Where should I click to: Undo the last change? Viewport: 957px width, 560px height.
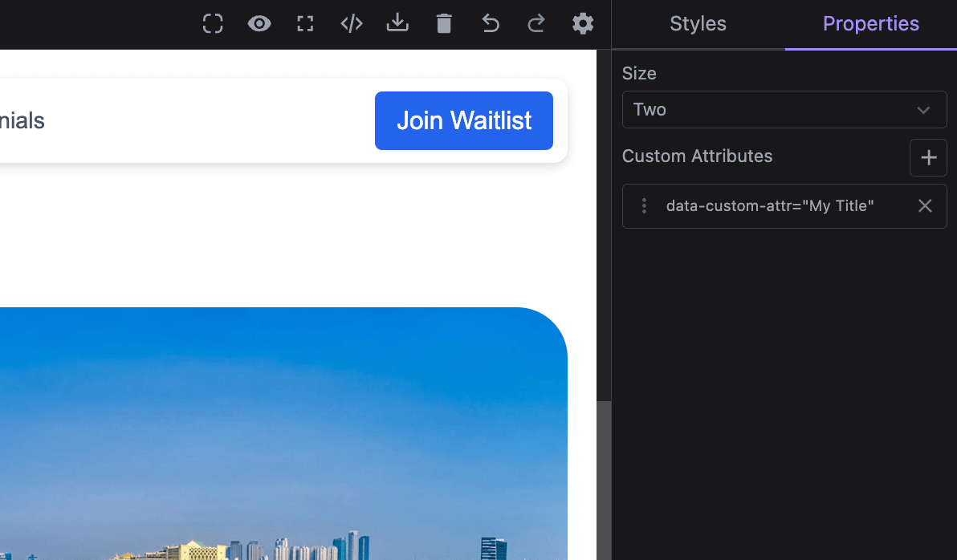tap(491, 24)
